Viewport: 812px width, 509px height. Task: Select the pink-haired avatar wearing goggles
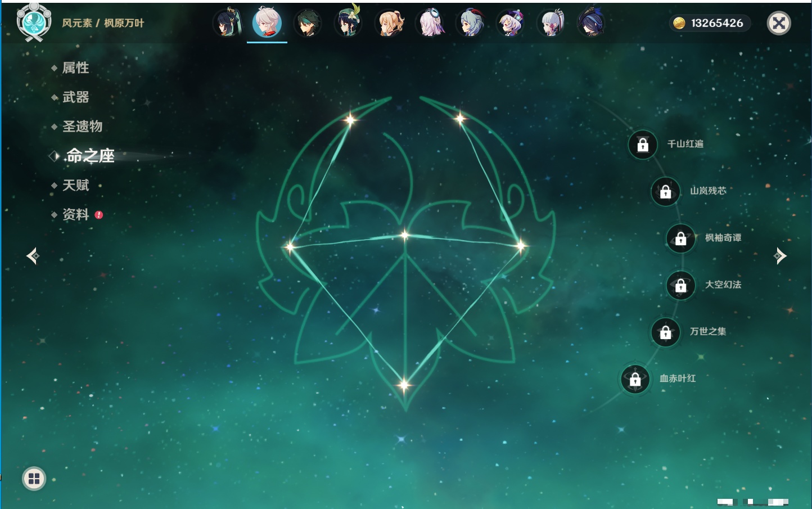(x=430, y=23)
